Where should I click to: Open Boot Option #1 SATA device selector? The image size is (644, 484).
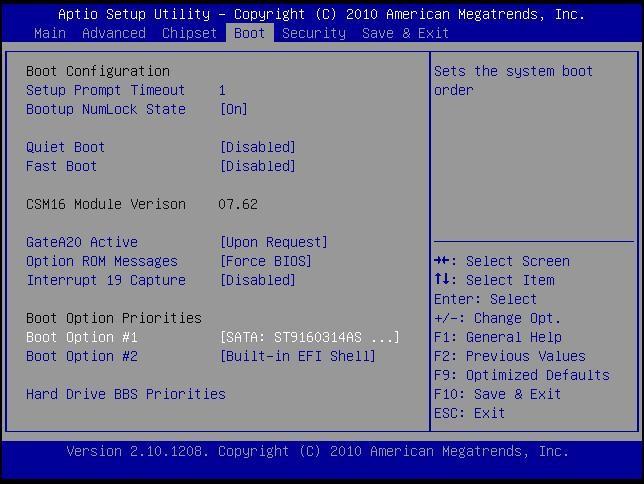(309, 337)
